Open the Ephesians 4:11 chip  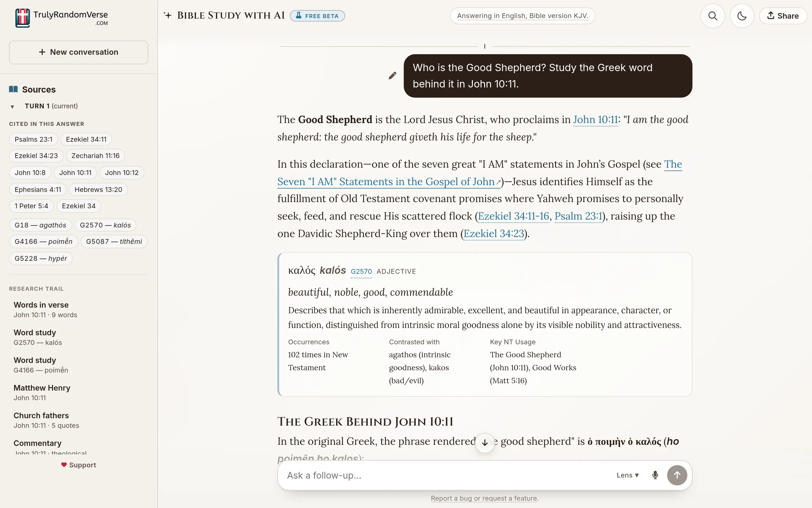point(38,189)
